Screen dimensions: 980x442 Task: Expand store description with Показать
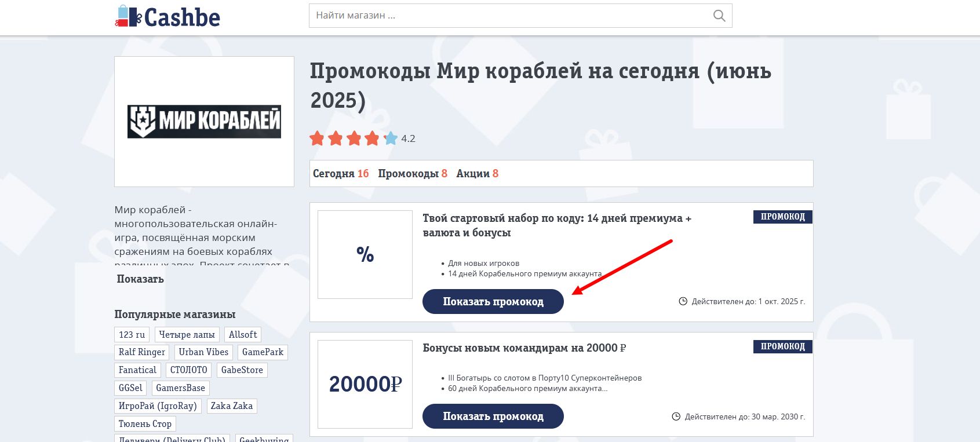click(x=140, y=279)
